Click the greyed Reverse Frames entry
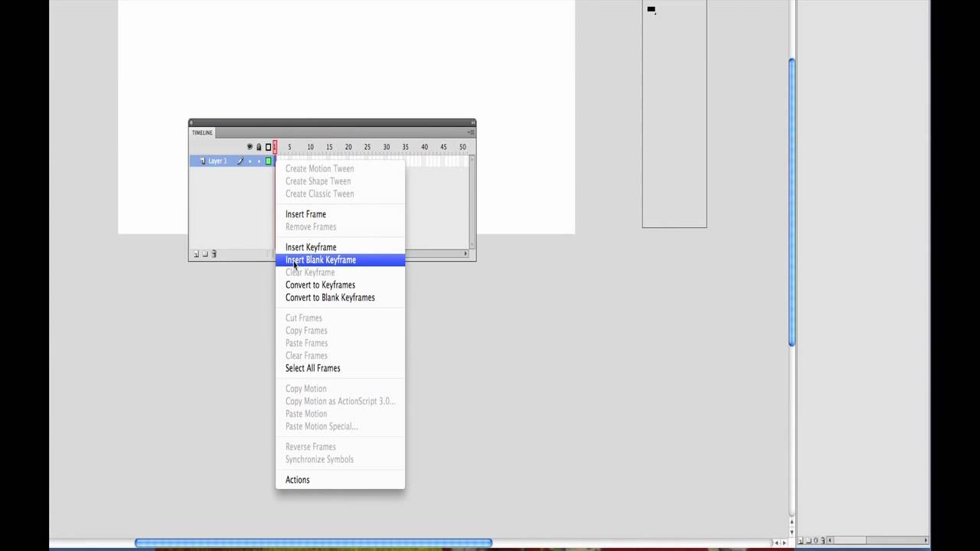This screenshot has height=551, width=980. pyautogui.click(x=310, y=447)
